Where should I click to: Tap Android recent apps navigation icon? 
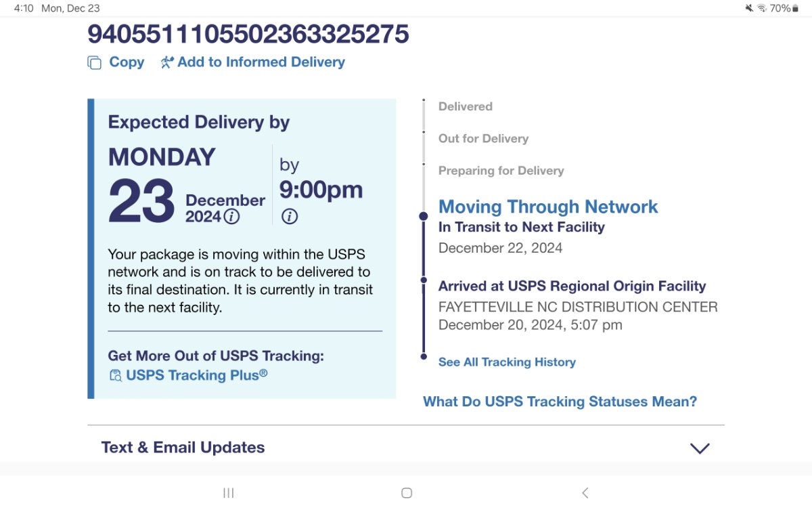(229, 492)
